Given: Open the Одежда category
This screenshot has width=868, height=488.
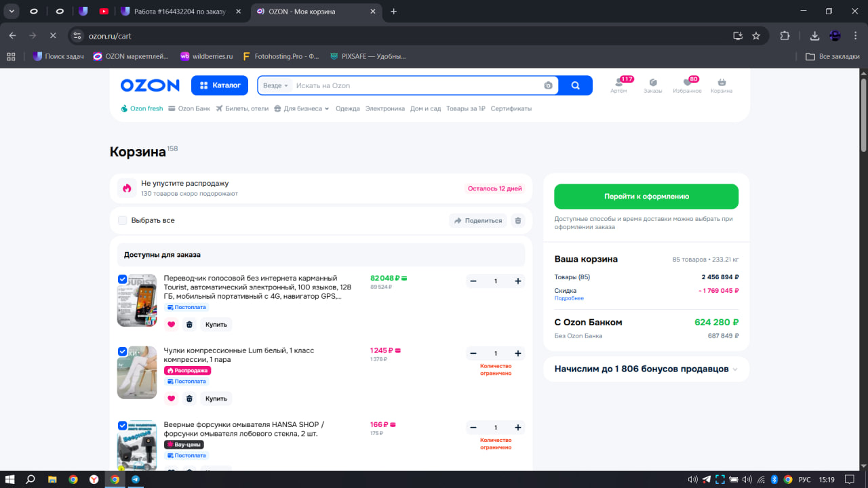Looking at the screenshot, I should 348,108.
